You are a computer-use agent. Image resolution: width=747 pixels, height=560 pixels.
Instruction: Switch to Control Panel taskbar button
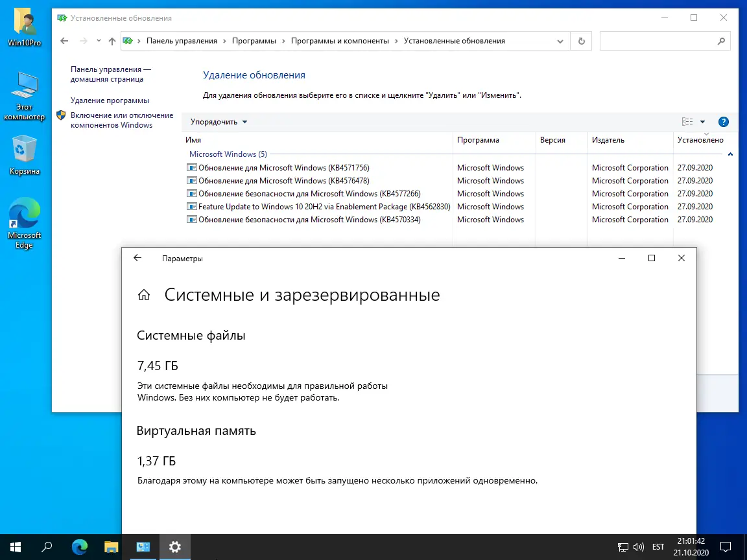point(143,546)
